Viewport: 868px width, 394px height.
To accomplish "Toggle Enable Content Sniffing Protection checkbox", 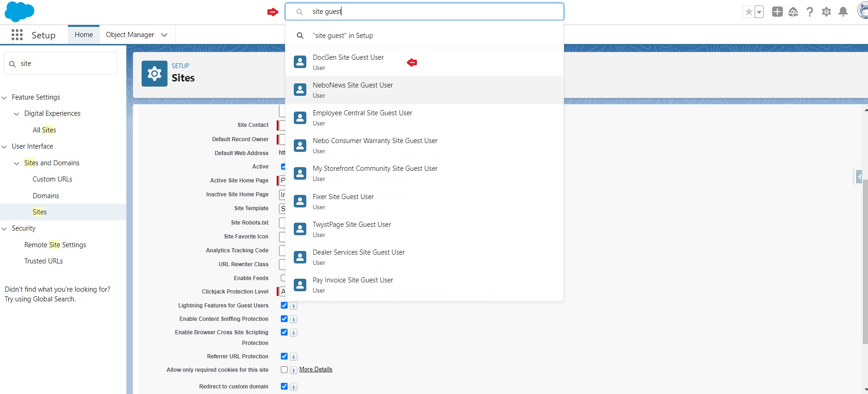I will (x=284, y=319).
